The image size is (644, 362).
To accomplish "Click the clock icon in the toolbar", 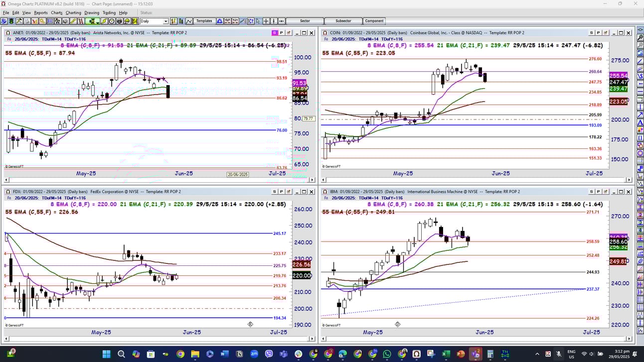I will point(112,21).
